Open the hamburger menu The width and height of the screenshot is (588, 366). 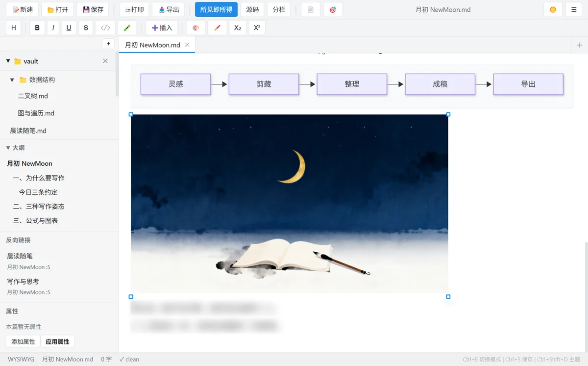574,9
